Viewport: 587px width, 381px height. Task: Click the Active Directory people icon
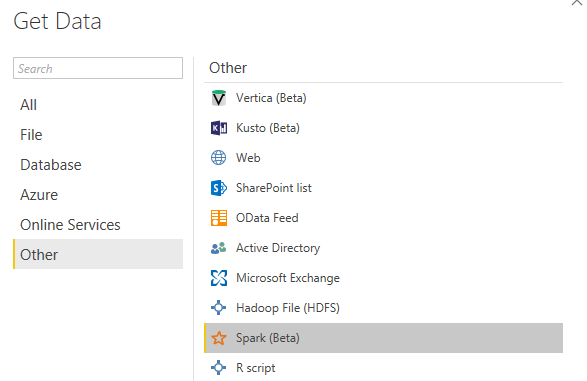(219, 248)
